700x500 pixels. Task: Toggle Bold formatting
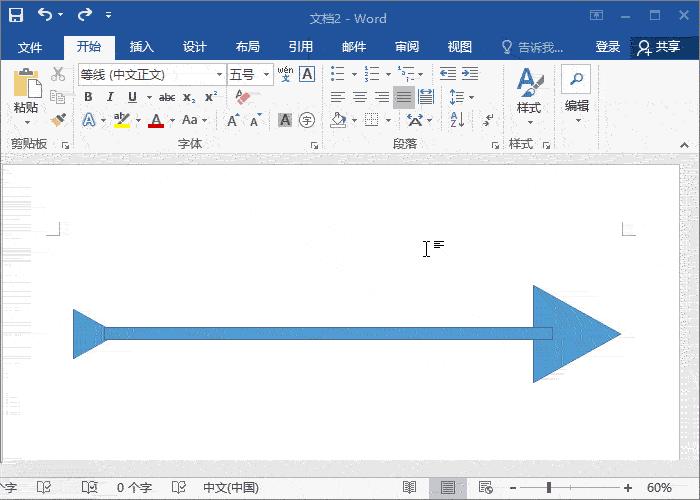[x=88, y=97]
